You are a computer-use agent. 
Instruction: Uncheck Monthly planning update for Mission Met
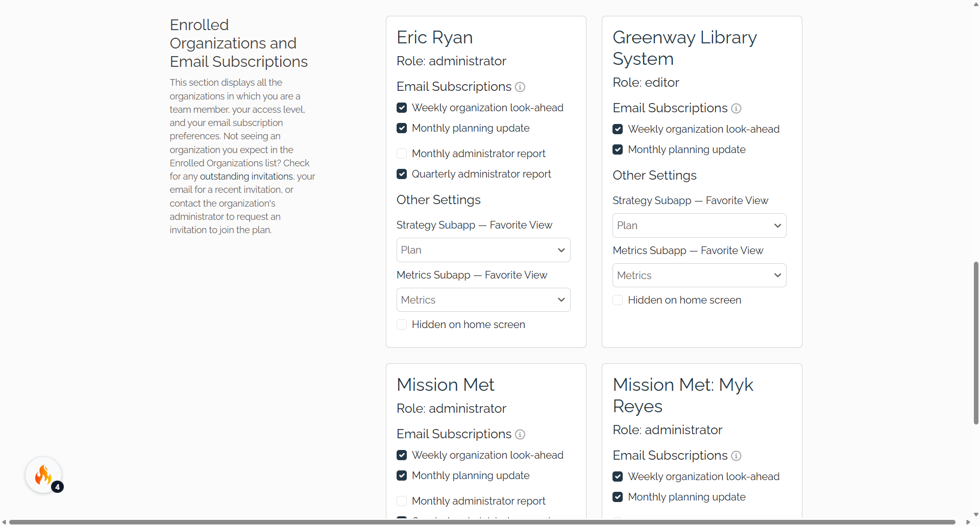point(402,475)
